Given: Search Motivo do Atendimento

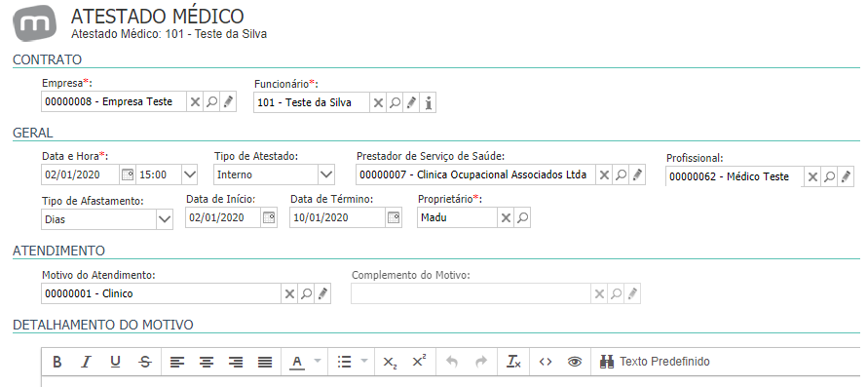Looking at the screenshot, I should coord(306,294).
